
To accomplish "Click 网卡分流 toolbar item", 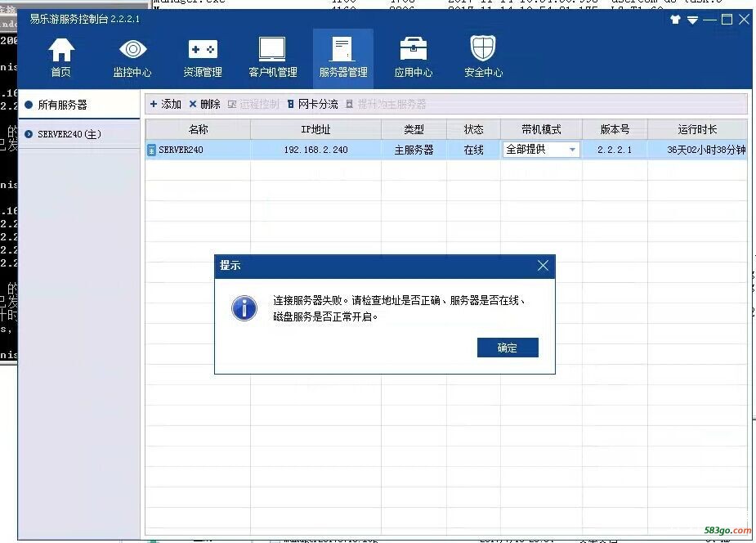I will click(x=312, y=104).
